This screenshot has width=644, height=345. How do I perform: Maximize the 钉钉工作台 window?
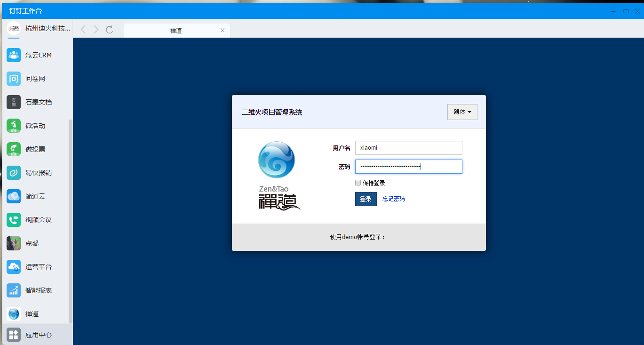coord(626,11)
